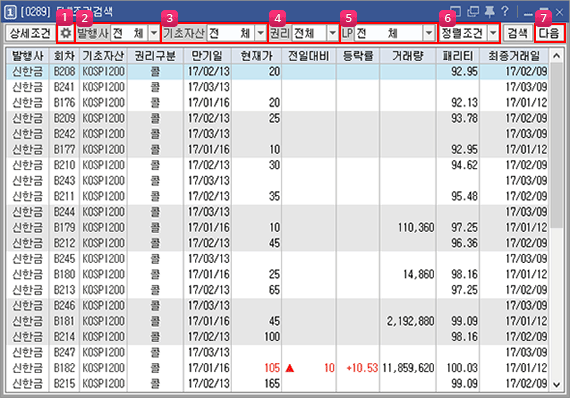Image resolution: width=570 pixels, height=398 pixels.
Task: Click volume 2,192,880 in row B181
Action: pos(410,322)
